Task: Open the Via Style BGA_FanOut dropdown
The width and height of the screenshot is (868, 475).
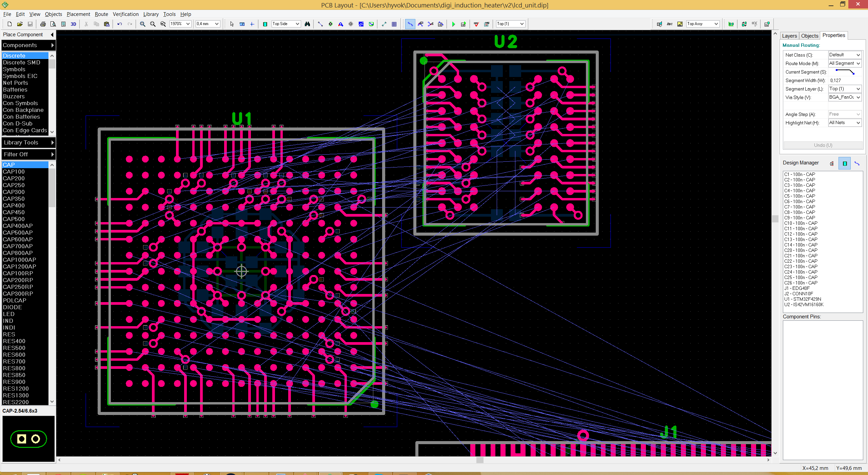Action: point(845,97)
